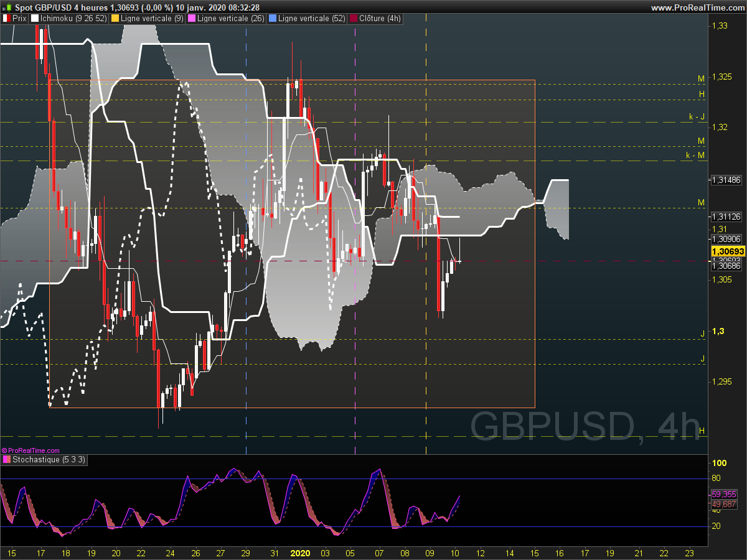Click the M pivot label beside 1,325
The image size is (747, 560).
pos(701,78)
